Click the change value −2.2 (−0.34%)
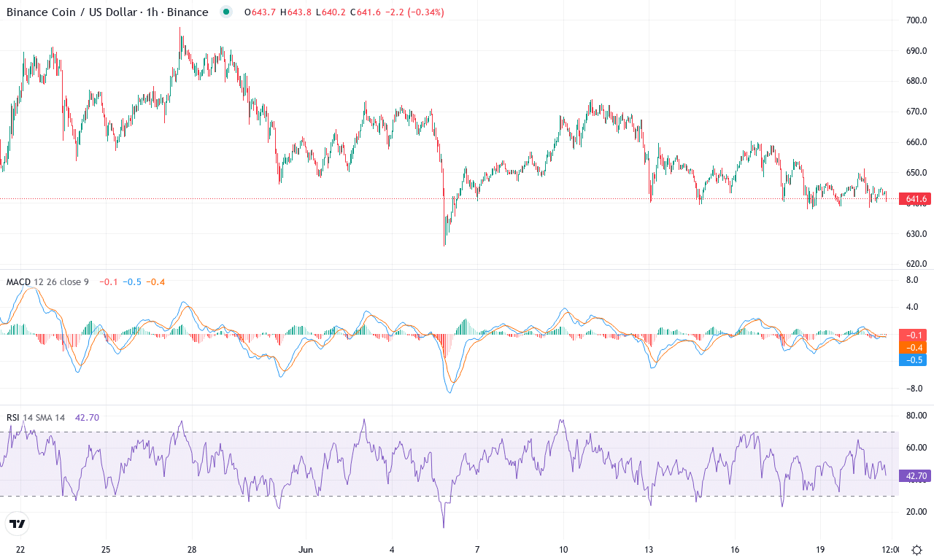The image size is (934, 560). click(x=414, y=12)
